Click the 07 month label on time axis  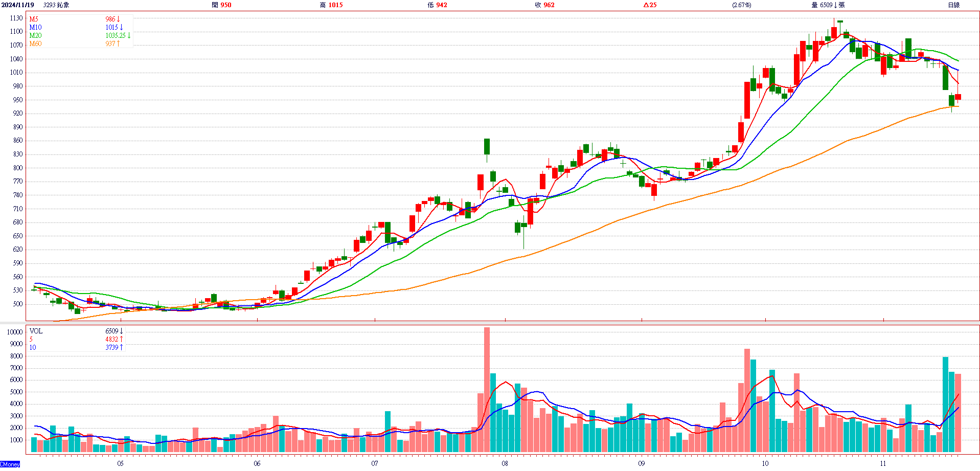coord(375,463)
